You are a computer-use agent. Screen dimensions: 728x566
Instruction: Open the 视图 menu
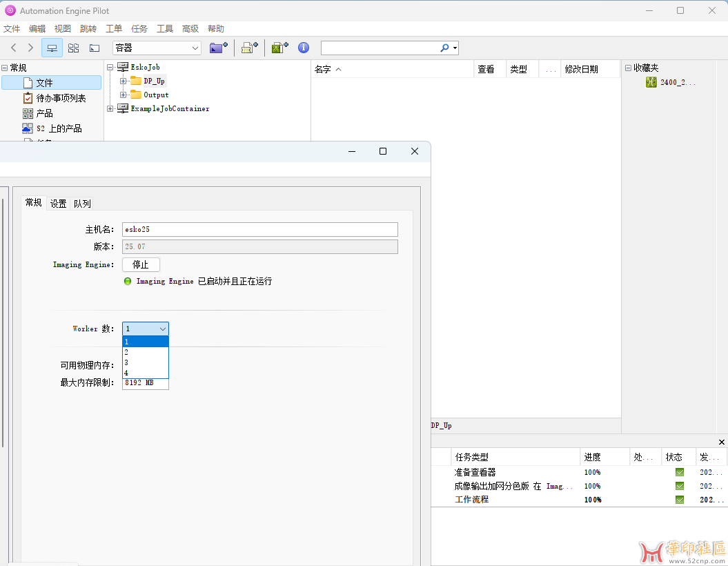pyautogui.click(x=63, y=29)
